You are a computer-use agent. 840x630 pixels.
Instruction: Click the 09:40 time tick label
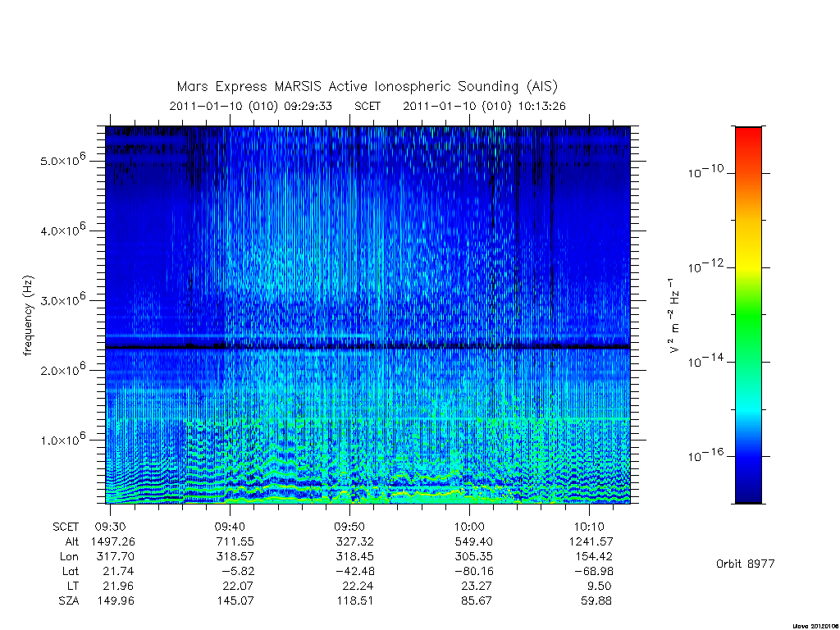(230, 527)
